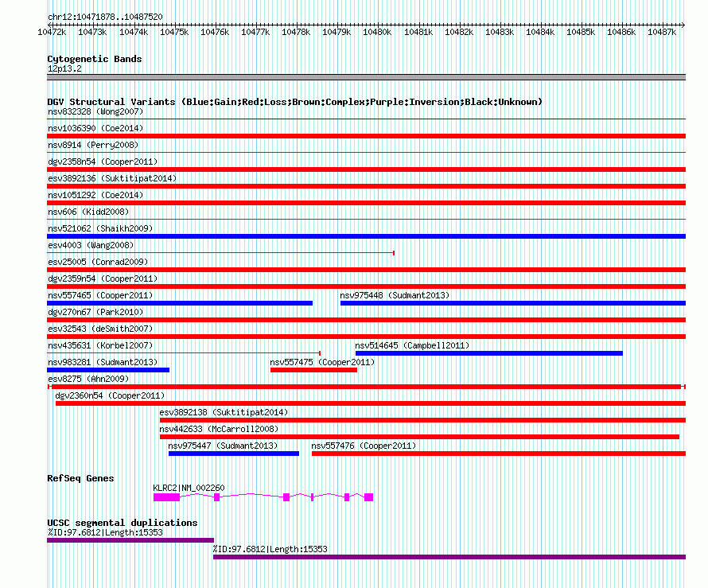Click the esv32543 (deSmith2007) label

pos(100,329)
